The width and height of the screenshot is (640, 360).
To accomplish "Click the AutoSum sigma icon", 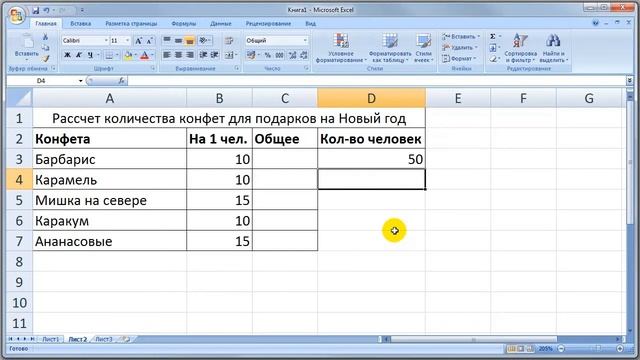I will pyautogui.click(x=493, y=37).
